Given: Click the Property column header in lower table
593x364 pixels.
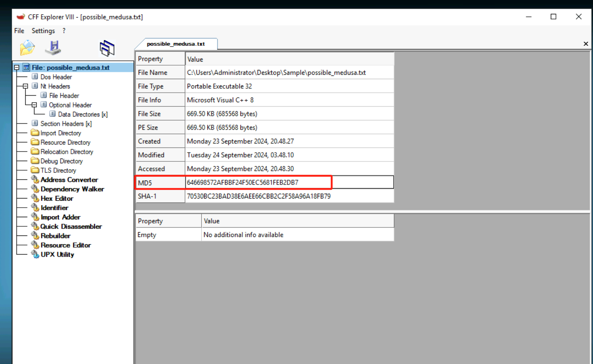Looking at the screenshot, I should pos(169,221).
